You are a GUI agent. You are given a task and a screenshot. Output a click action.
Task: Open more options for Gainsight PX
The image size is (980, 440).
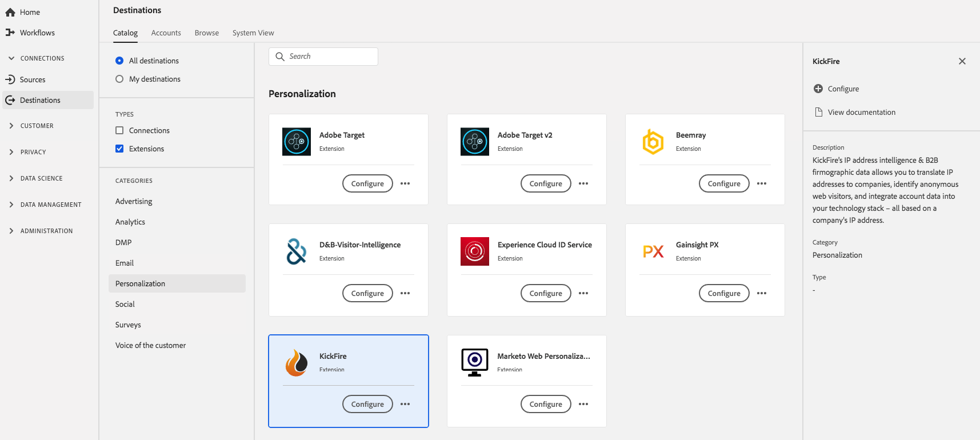pyautogui.click(x=762, y=293)
